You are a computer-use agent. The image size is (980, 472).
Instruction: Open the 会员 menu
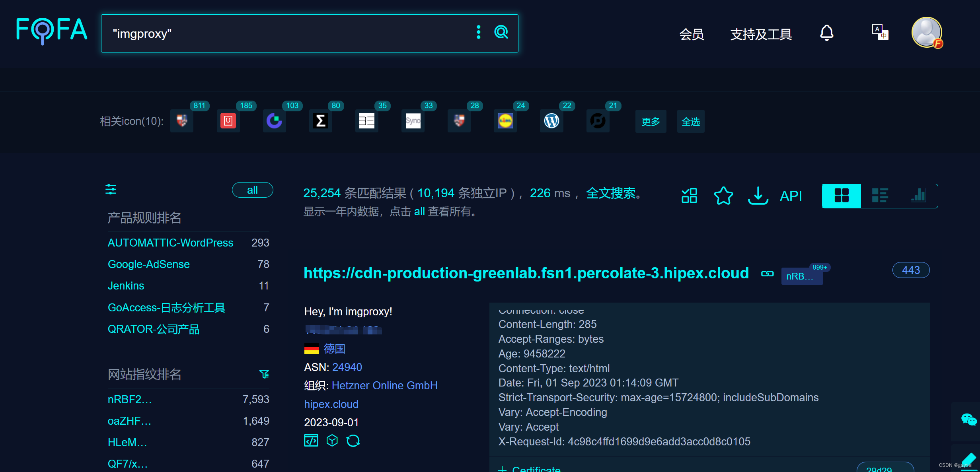click(692, 34)
